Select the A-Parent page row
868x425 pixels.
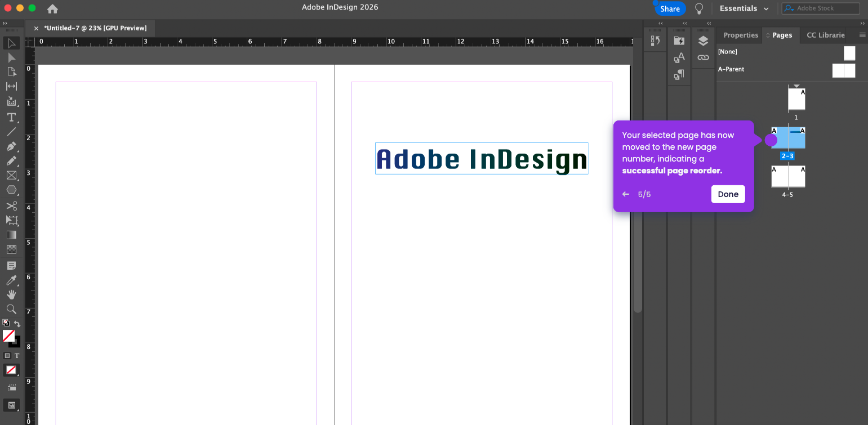786,70
